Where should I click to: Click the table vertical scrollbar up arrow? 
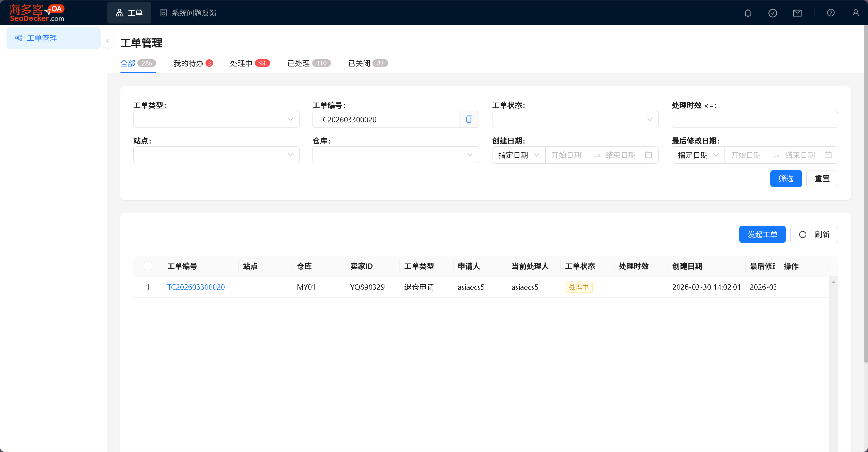pos(833,282)
